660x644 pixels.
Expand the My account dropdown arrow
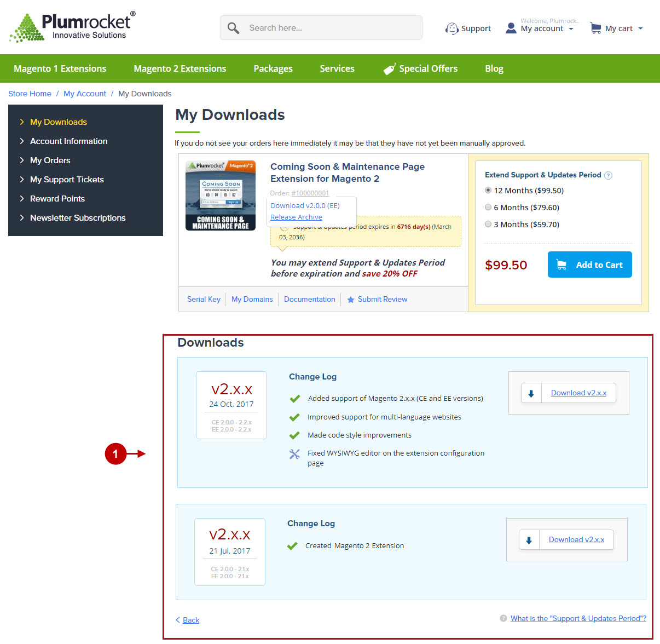[x=571, y=29]
